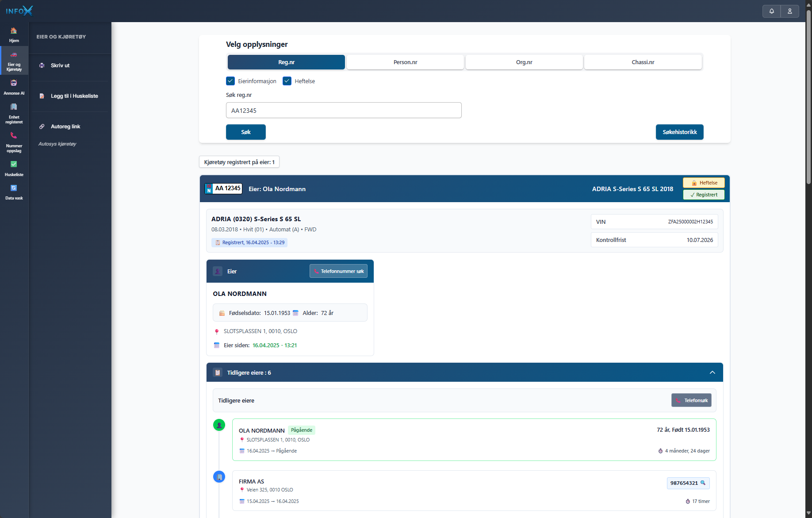Uncheck the Eierinformasjon checkbox
812x518 pixels.
(230, 81)
